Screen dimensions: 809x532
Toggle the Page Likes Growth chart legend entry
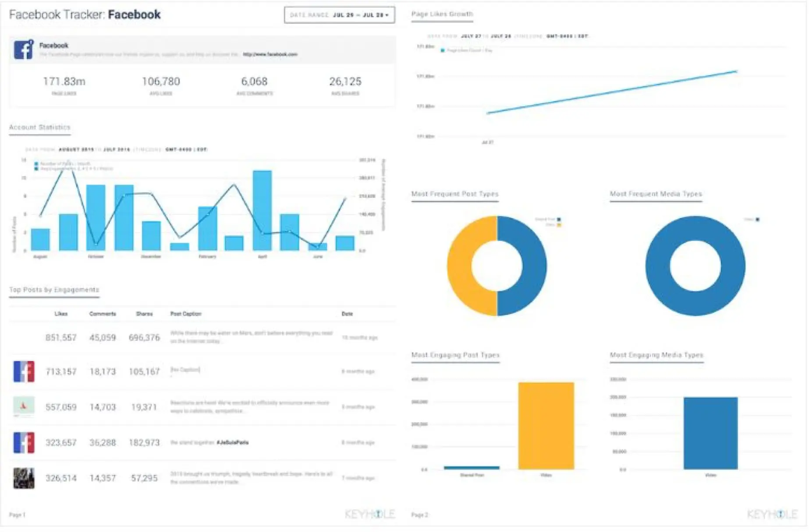(x=466, y=50)
